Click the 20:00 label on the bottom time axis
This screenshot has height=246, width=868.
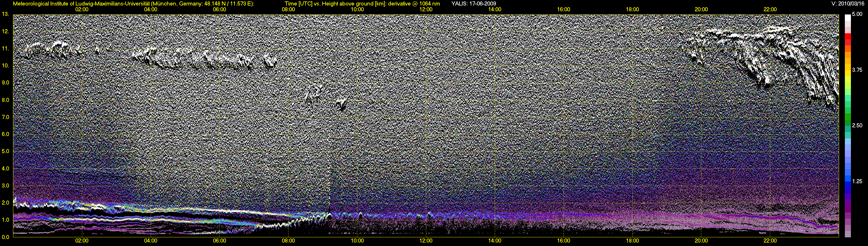[x=701, y=241]
